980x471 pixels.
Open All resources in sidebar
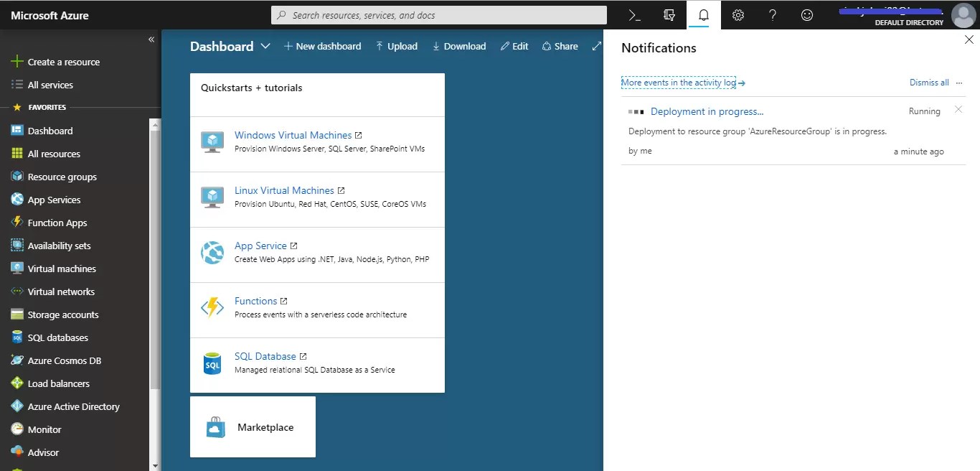pos(45,154)
